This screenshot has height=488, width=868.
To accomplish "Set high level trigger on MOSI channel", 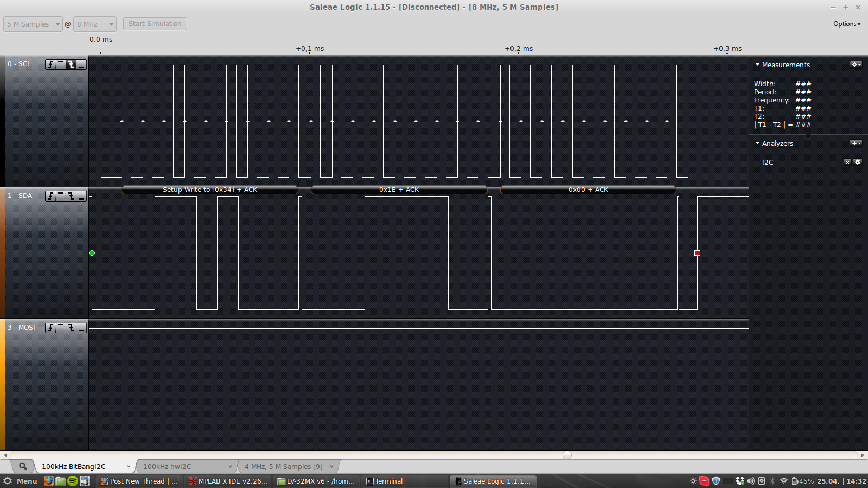I will (x=61, y=328).
